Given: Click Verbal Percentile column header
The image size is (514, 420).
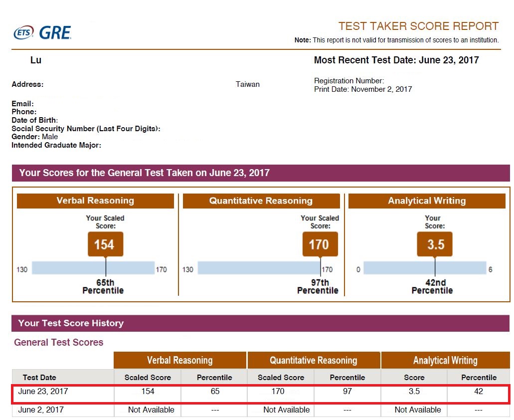Looking at the screenshot, I should coord(214,378).
